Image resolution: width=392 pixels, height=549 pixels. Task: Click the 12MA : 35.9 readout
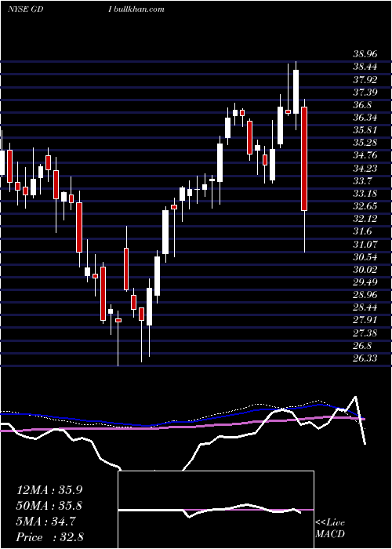49,490
